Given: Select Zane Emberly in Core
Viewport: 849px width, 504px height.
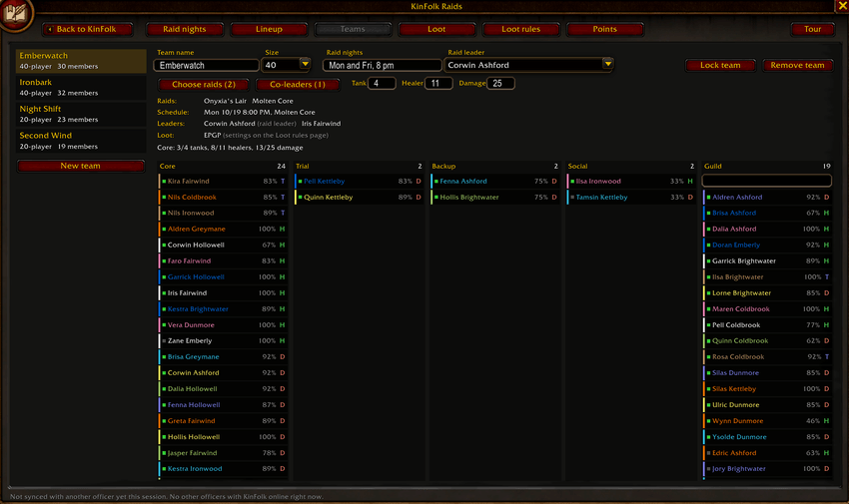Looking at the screenshot, I should pyautogui.click(x=223, y=341).
